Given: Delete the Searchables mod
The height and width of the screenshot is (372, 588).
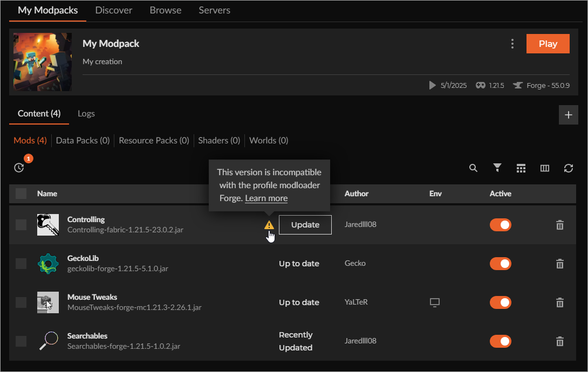Looking at the screenshot, I should pos(560,341).
